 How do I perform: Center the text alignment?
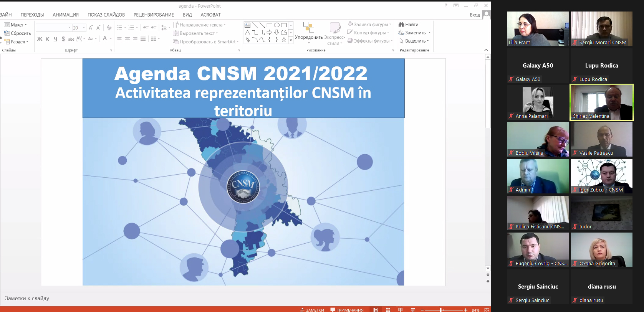coord(127,39)
